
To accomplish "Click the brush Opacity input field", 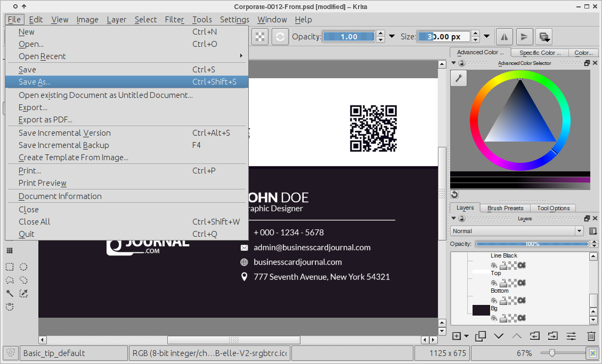I will 349,37.
